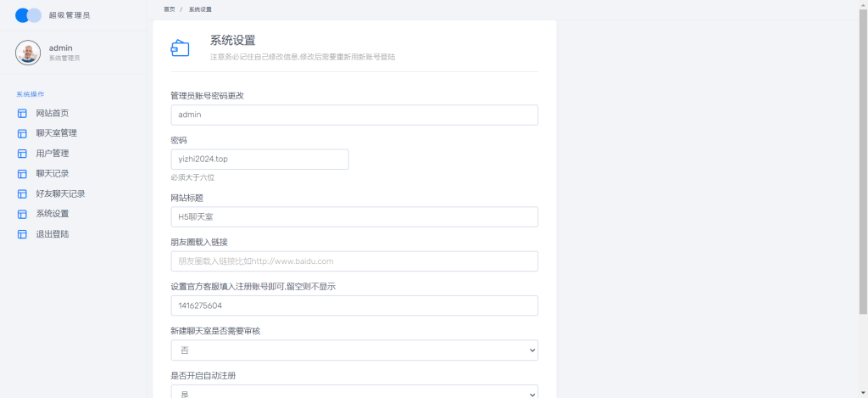Go to 首页 in the breadcrumb
The width and height of the screenshot is (868, 398).
[170, 8]
